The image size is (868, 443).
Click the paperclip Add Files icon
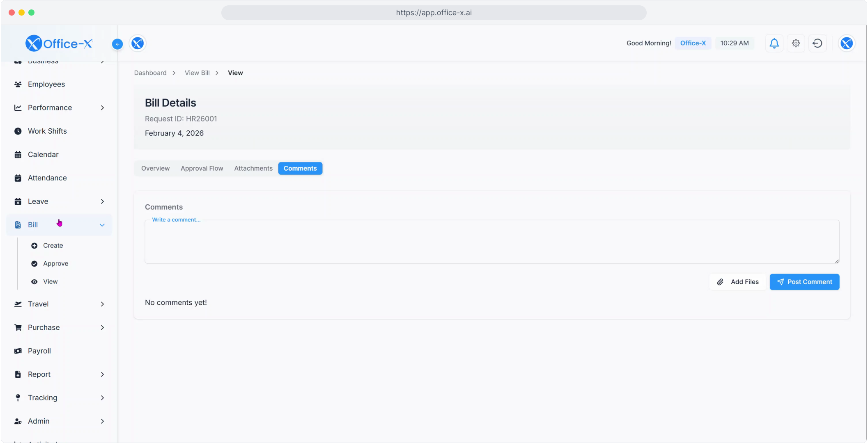720,282
